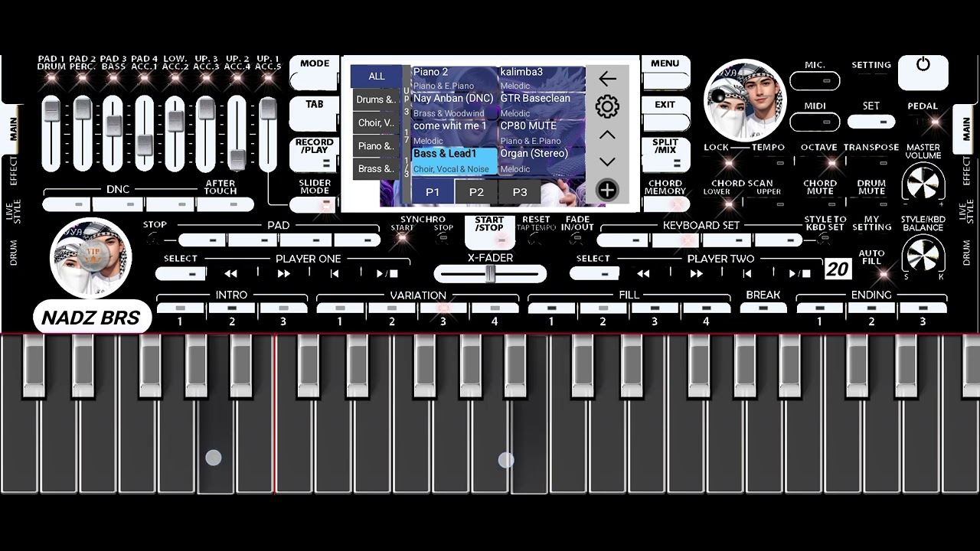
Task: Click the MODE button
Action: point(315,72)
